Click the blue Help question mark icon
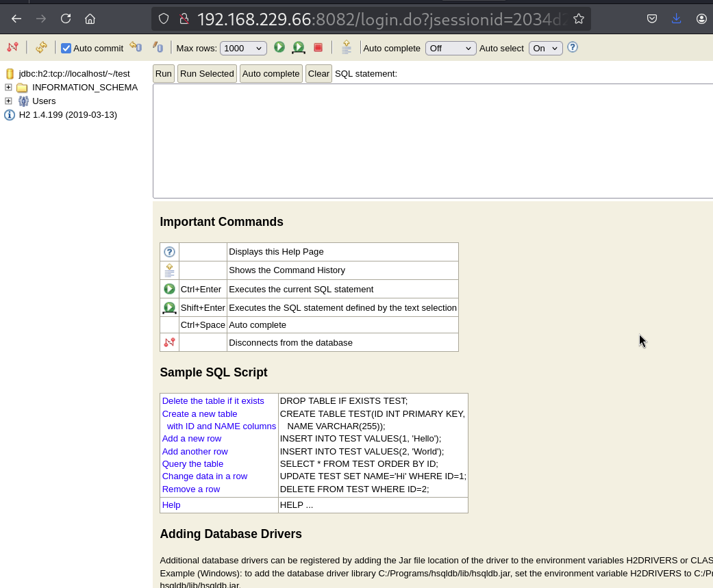 point(573,47)
